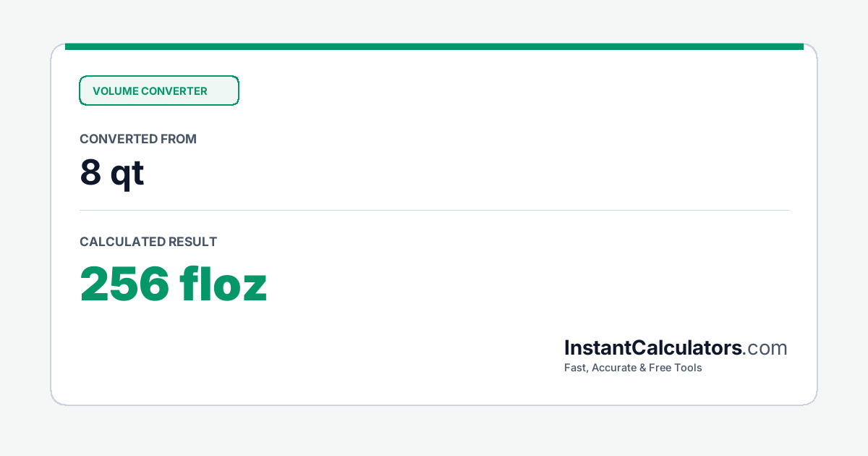Click the VOLUME CONVERTER badge

click(159, 90)
